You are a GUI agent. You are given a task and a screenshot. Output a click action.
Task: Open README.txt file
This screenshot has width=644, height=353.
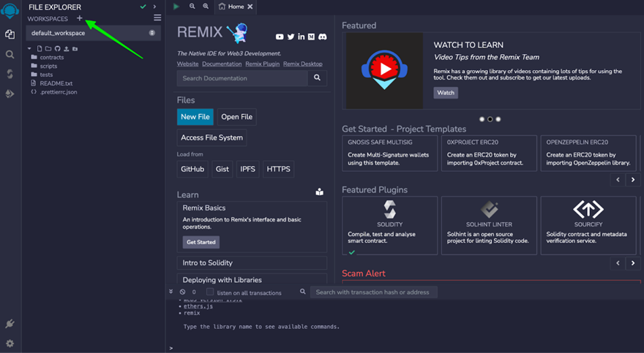pos(56,83)
